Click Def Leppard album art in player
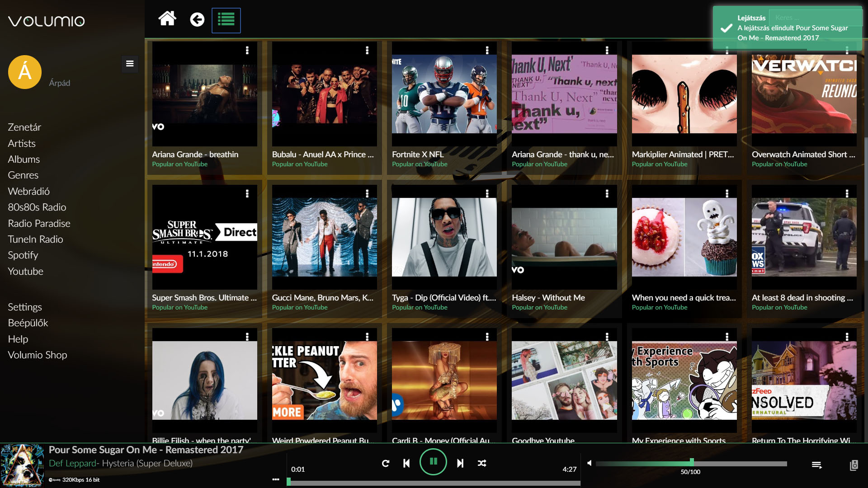868x488 pixels. [22, 465]
